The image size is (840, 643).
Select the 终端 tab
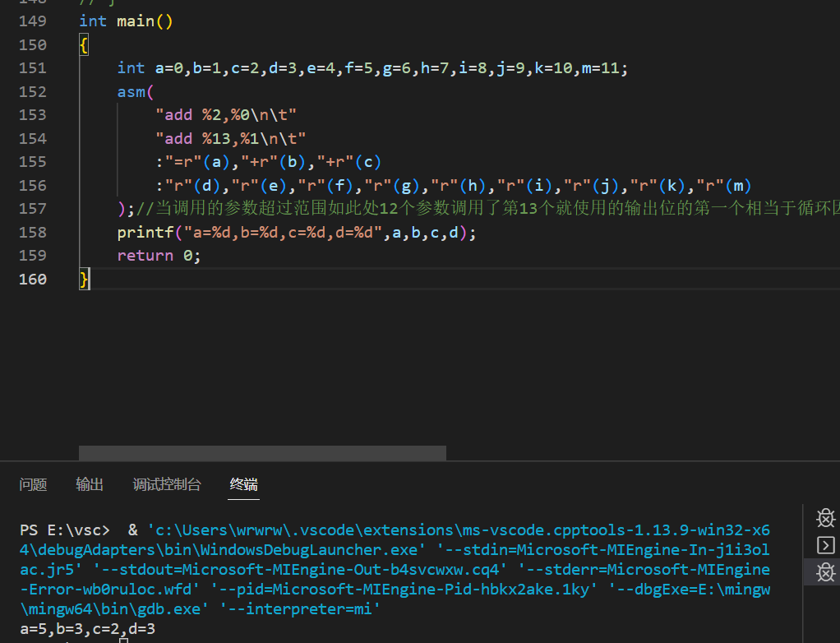(x=244, y=484)
